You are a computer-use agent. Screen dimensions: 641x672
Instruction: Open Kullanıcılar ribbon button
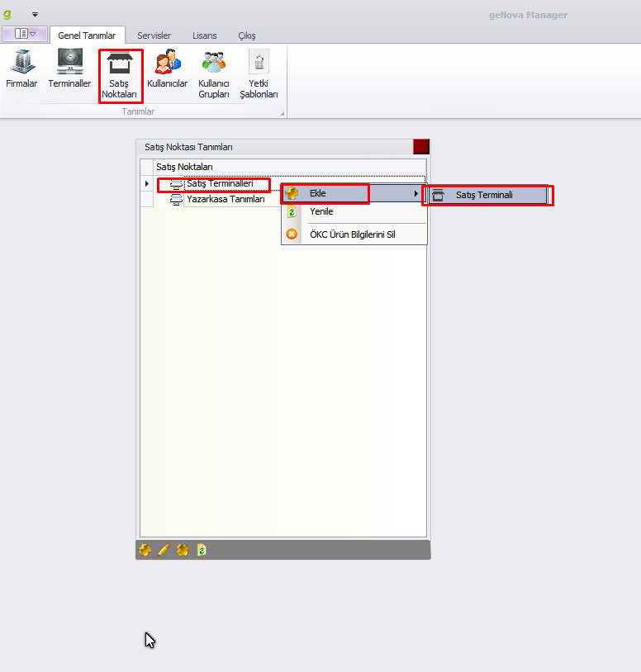(x=167, y=69)
